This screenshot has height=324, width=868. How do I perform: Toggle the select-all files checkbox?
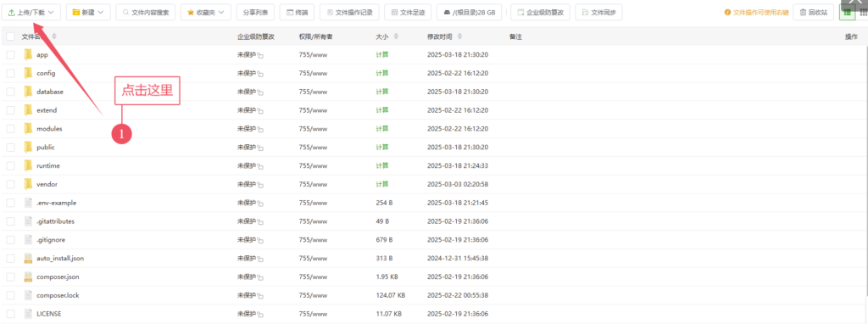tap(10, 36)
